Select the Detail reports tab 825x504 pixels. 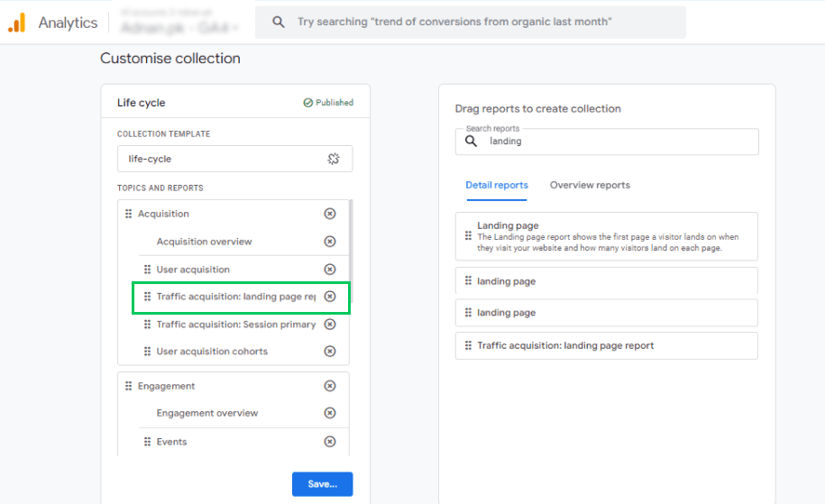pyautogui.click(x=497, y=185)
